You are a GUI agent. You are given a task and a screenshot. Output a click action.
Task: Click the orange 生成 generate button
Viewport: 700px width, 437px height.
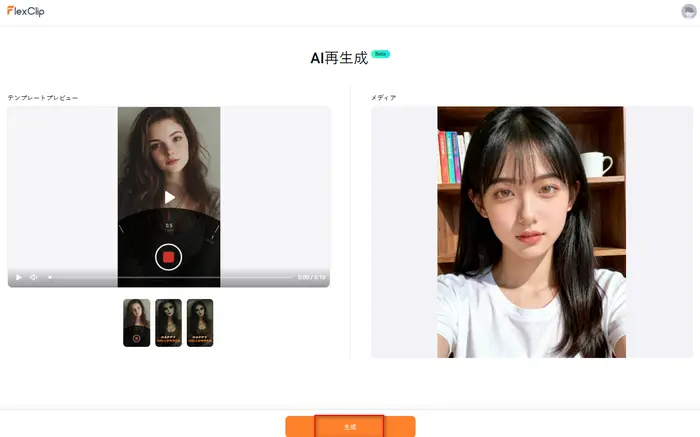[350, 427]
